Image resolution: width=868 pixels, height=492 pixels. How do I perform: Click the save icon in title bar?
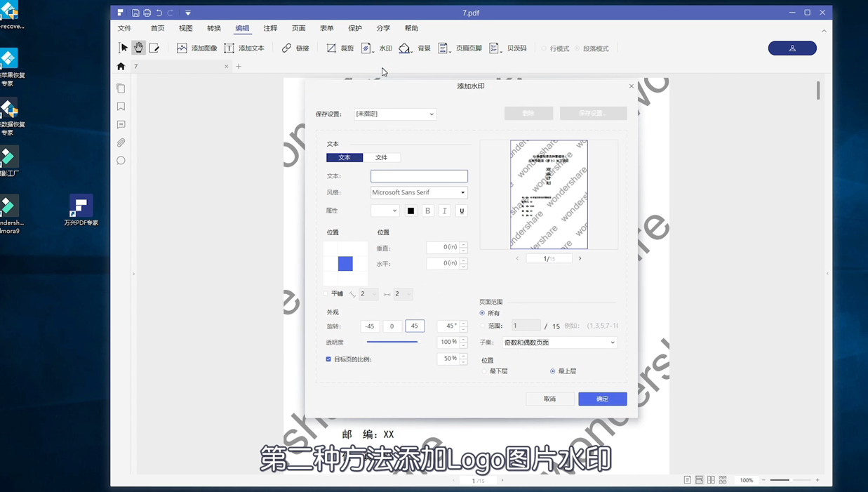[x=135, y=13]
